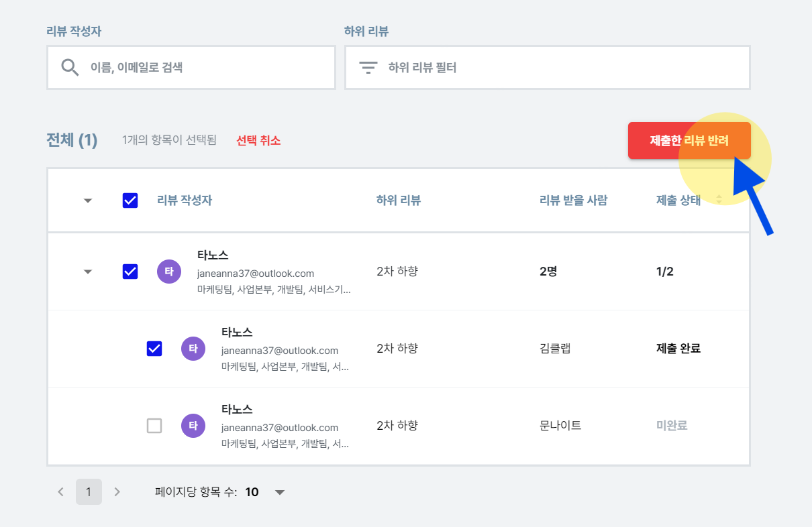Click the 리뷰 받을 사람 column header

[x=573, y=200]
